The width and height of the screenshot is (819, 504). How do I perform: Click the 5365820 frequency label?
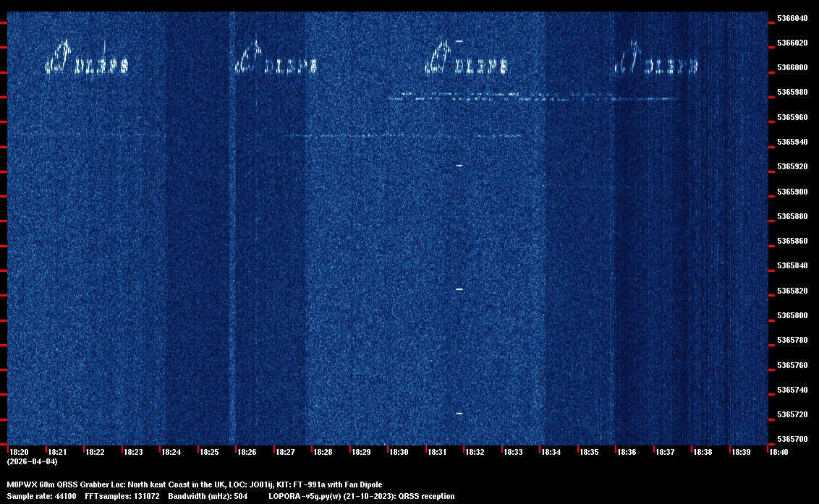pos(792,291)
